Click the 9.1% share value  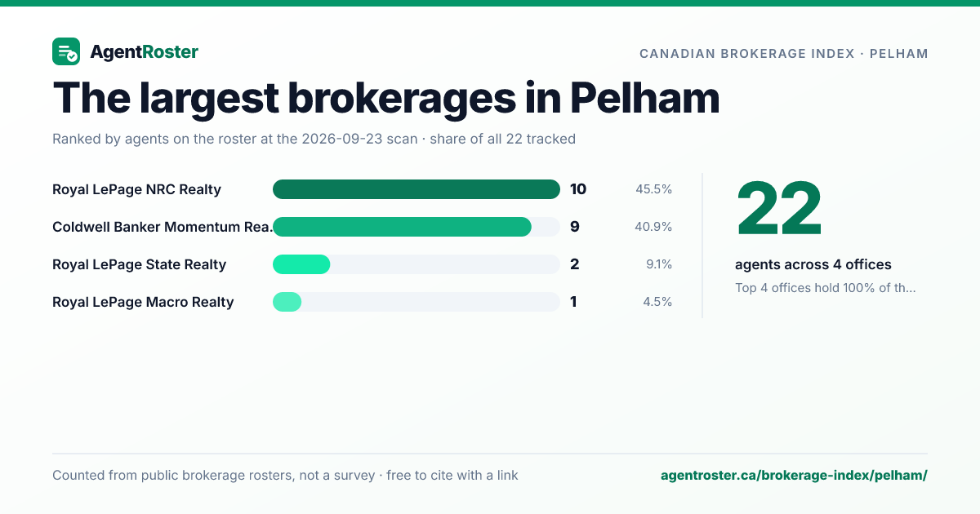tap(659, 264)
